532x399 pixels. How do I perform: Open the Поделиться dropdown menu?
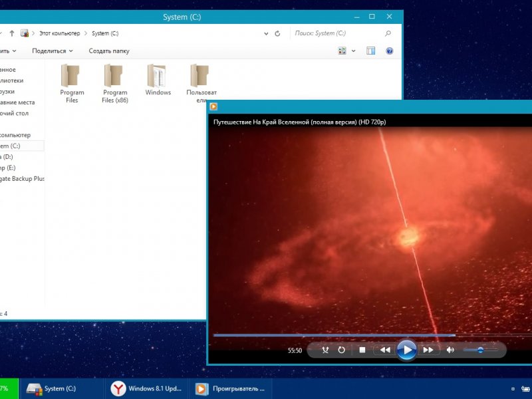click(53, 51)
